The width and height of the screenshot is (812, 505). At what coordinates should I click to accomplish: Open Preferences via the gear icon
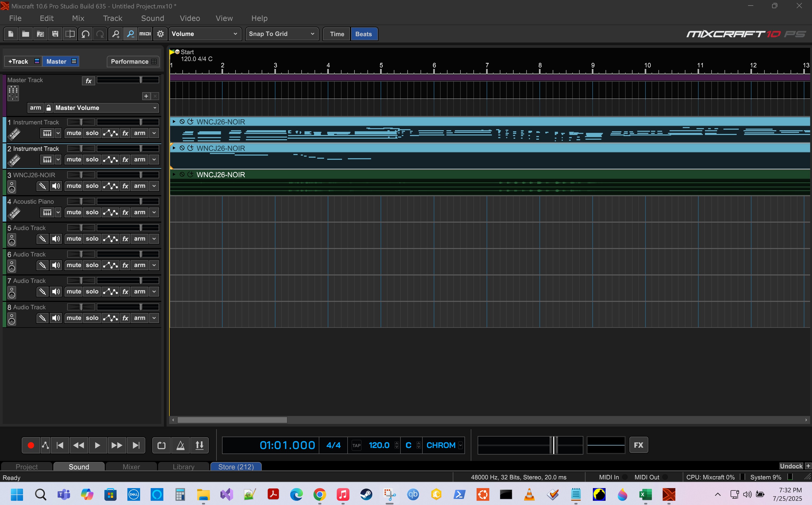point(160,34)
